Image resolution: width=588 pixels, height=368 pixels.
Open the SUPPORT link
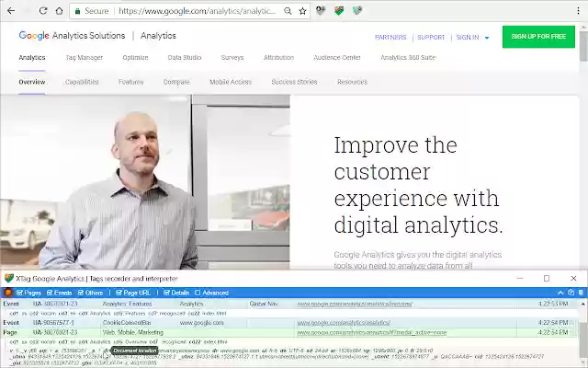pyautogui.click(x=431, y=37)
